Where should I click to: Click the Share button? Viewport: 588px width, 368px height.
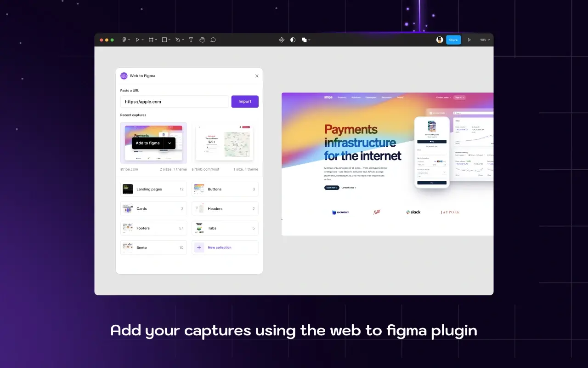453,40
